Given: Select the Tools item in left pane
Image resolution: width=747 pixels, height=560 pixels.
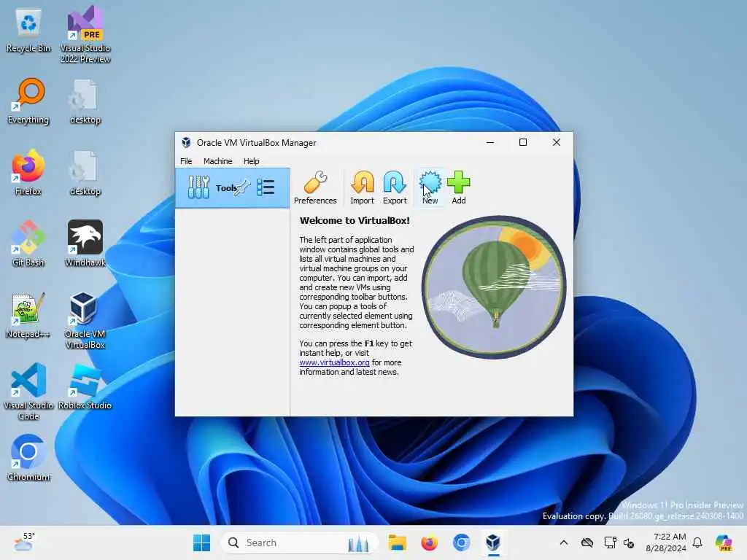Looking at the screenshot, I should click(x=233, y=187).
